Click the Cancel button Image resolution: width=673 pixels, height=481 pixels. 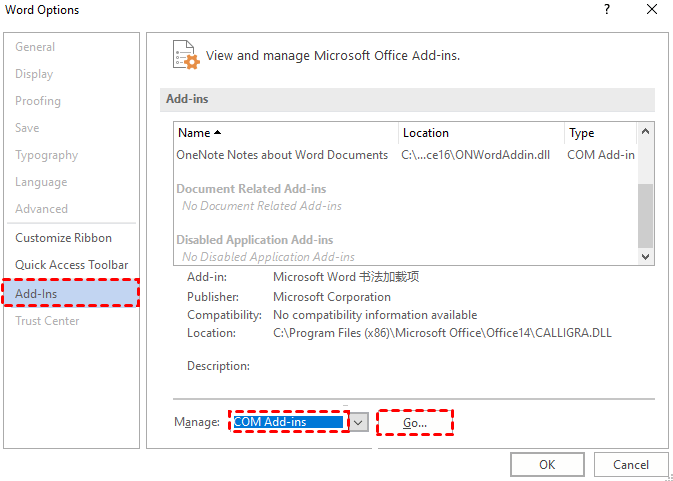click(x=631, y=464)
